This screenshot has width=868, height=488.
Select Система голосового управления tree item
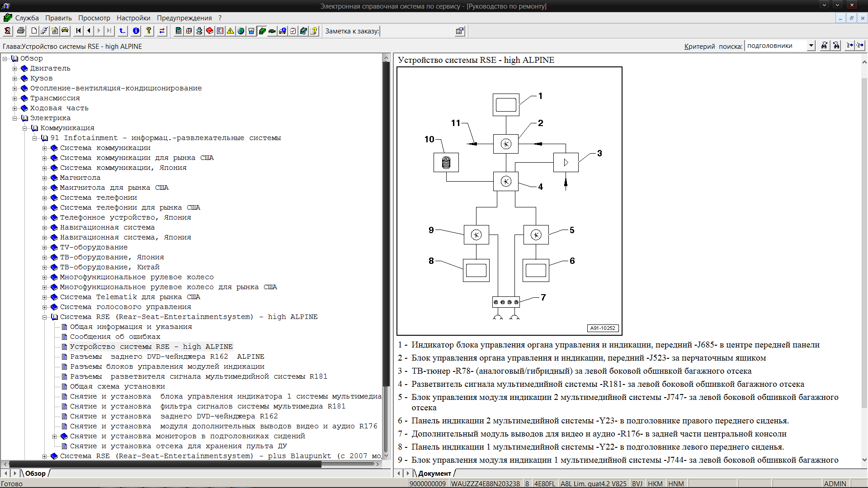[x=125, y=307]
